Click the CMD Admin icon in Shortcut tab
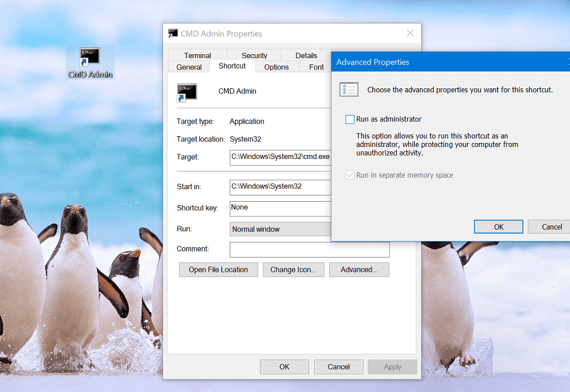This screenshot has height=392, width=570. click(x=187, y=92)
